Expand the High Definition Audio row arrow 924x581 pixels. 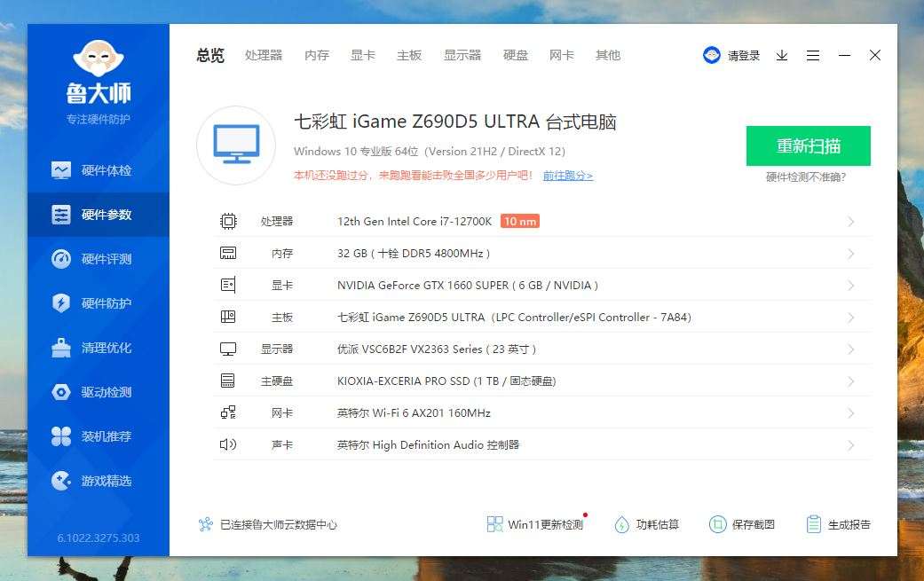point(851,445)
